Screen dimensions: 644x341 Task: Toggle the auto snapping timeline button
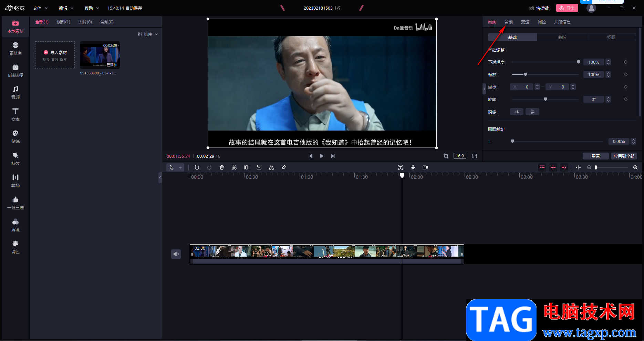pyautogui.click(x=553, y=167)
